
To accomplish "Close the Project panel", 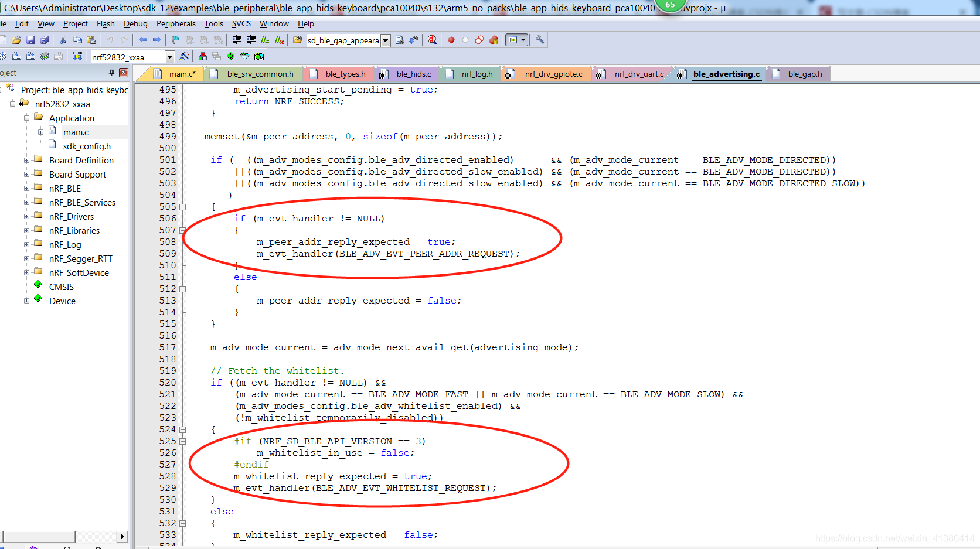I will (x=124, y=73).
